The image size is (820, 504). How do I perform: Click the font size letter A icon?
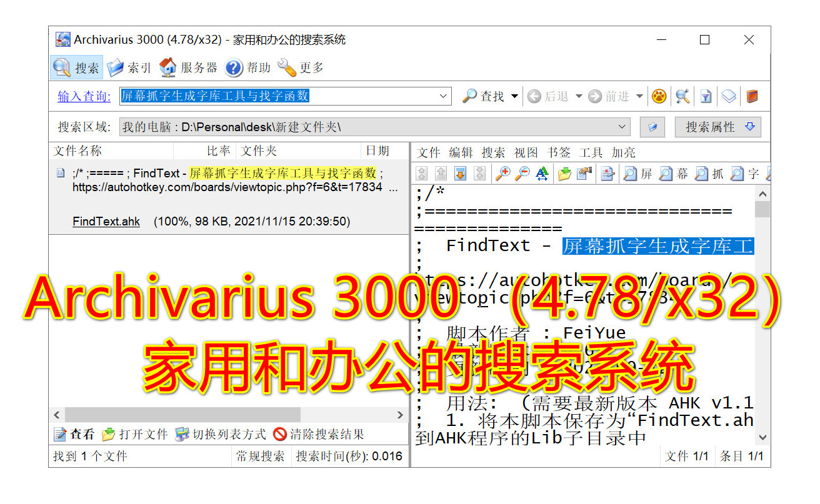tap(542, 174)
